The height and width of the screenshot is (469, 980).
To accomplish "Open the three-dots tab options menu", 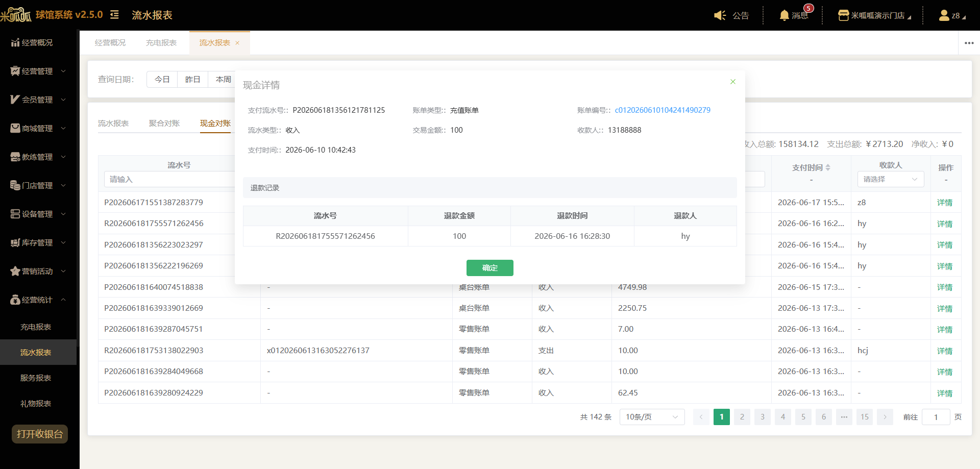I will click(969, 43).
